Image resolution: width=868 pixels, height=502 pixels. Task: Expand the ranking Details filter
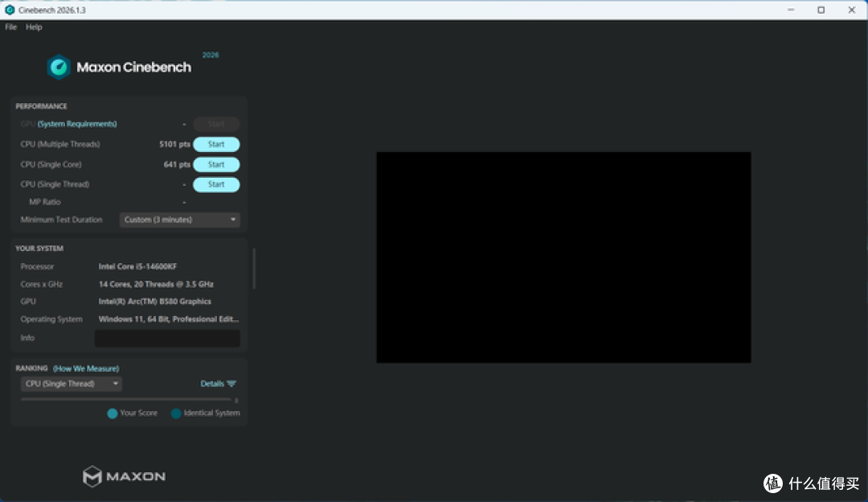[x=218, y=384]
